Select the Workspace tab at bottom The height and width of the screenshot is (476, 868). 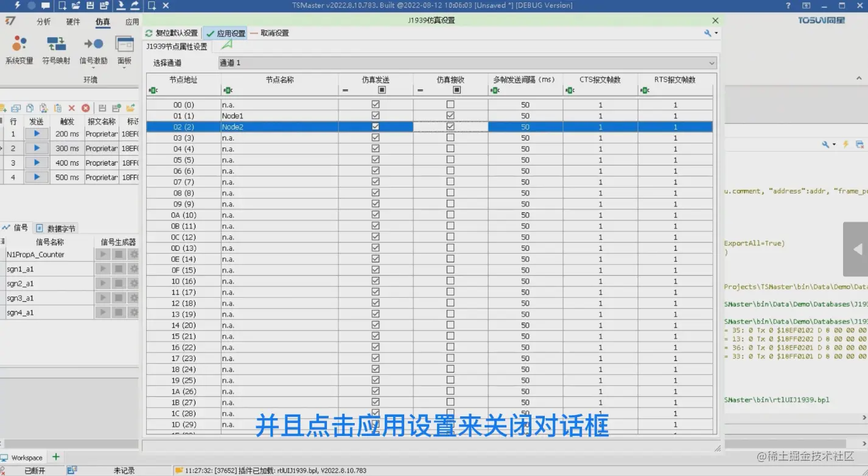click(x=22, y=457)
